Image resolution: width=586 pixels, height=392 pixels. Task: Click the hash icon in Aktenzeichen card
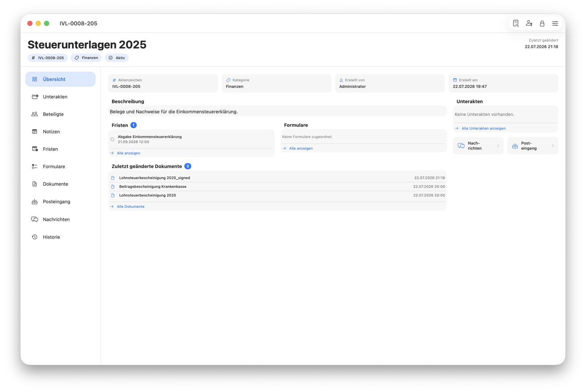pos(114,80)
